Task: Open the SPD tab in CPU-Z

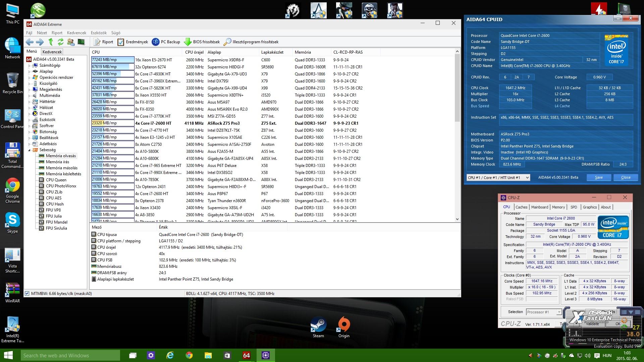Action: tap(574, 207)
